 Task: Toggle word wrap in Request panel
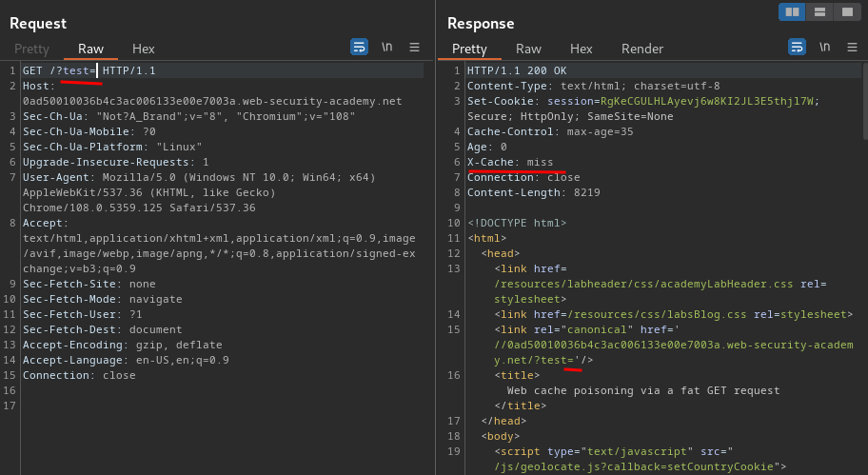tap(359, 47)
